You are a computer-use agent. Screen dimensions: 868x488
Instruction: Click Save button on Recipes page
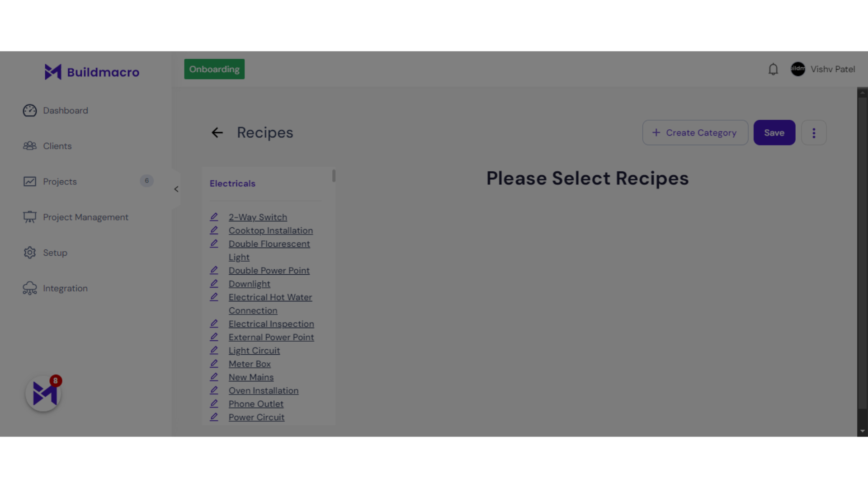point(774,132)
